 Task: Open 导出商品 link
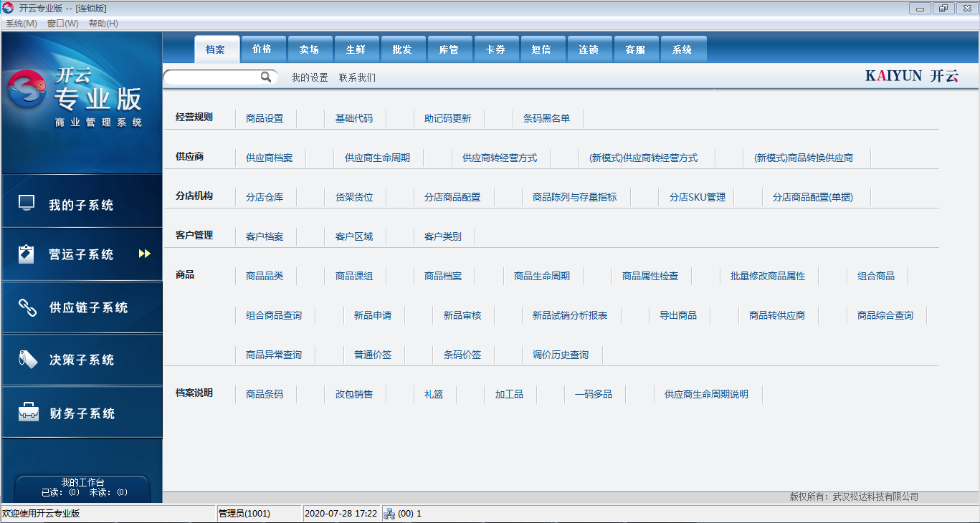pyautogui.click(x=678, y=315)
